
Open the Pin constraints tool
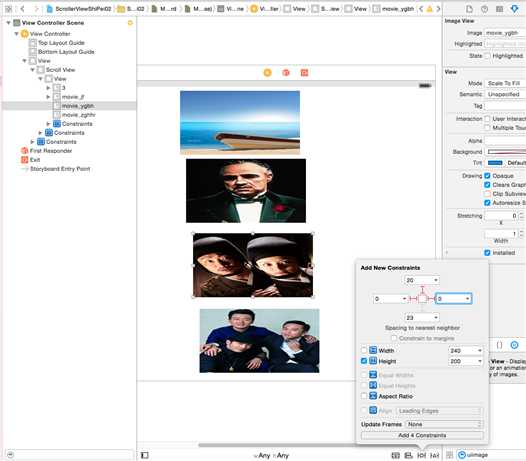pyautogui.click(x=421, y=455)
